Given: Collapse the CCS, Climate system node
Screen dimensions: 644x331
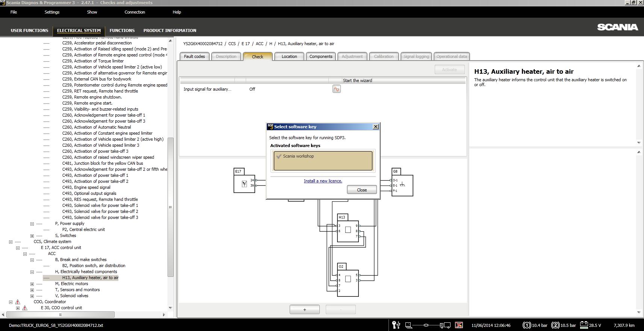Looking at the screenshot, I should [x=11, y=242].
